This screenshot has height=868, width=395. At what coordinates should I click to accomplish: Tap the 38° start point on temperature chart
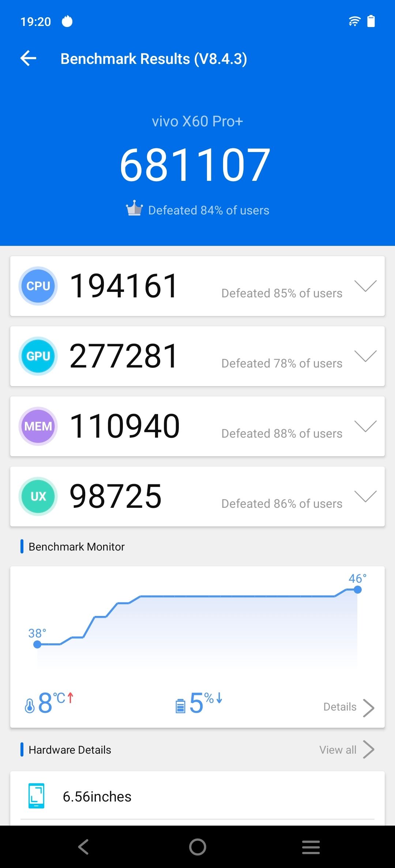tap(37, 644)
